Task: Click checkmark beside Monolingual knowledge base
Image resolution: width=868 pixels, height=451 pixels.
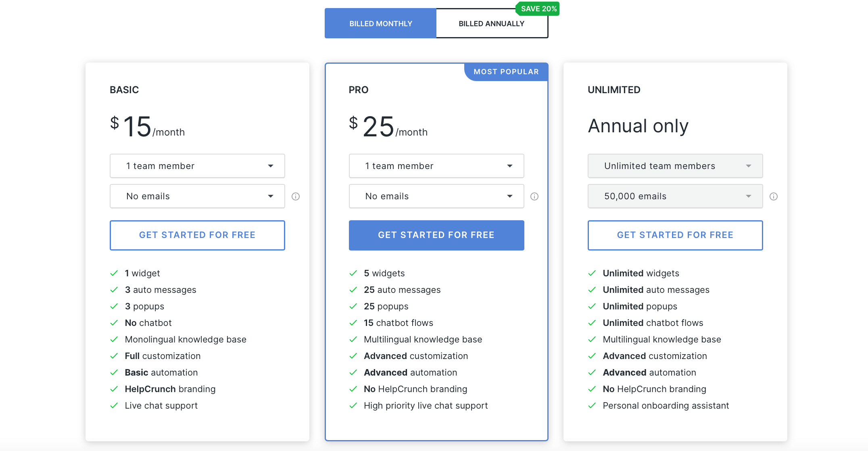Action: coord(114,339)
